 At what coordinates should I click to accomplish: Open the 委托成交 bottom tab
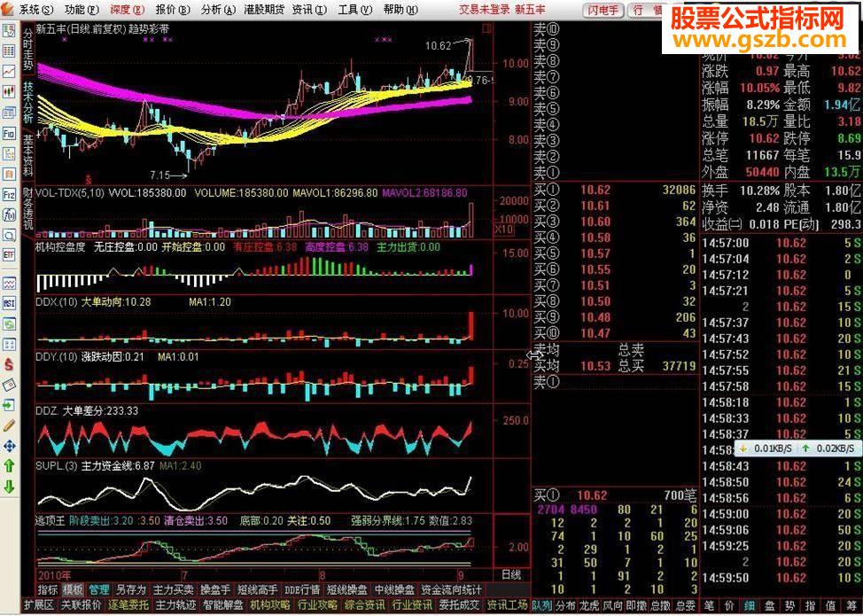[x=459, y=605]
